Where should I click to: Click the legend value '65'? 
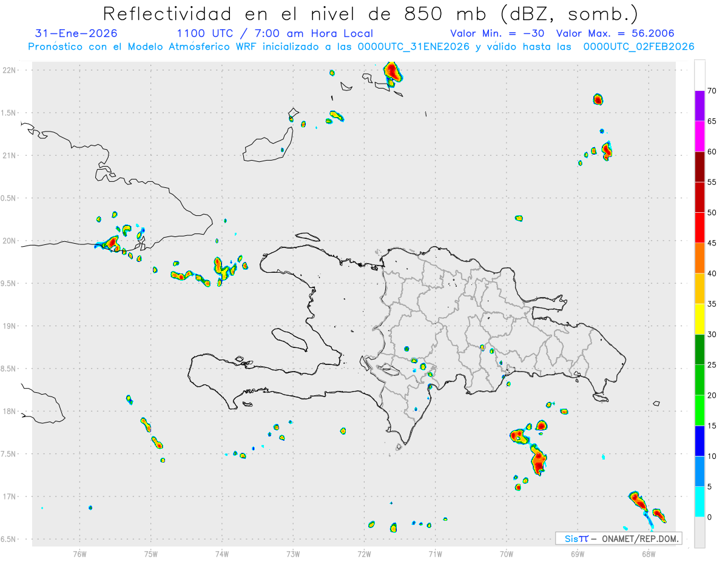(x=712, y=121)
